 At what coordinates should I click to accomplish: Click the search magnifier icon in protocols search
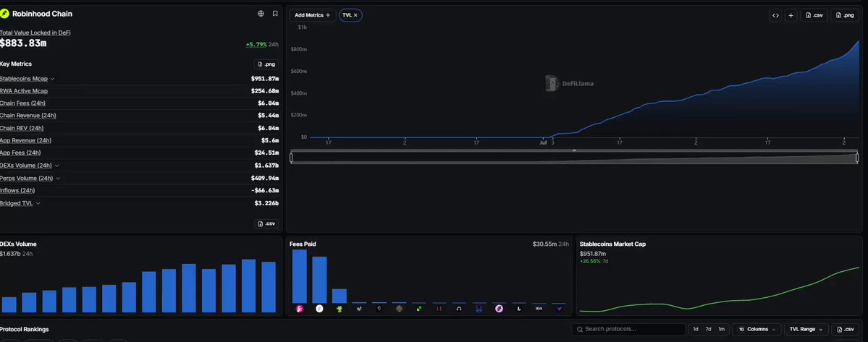click(x=580, y=329)
